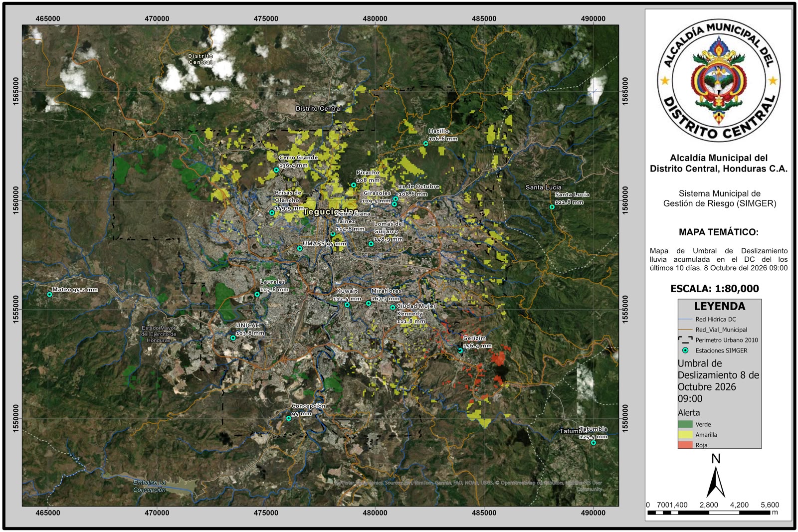Click the Tatumbla 125.4 mm station marker
Image resolution: width=798 pixels, height=532 pixels.
(x=594, y=443)
